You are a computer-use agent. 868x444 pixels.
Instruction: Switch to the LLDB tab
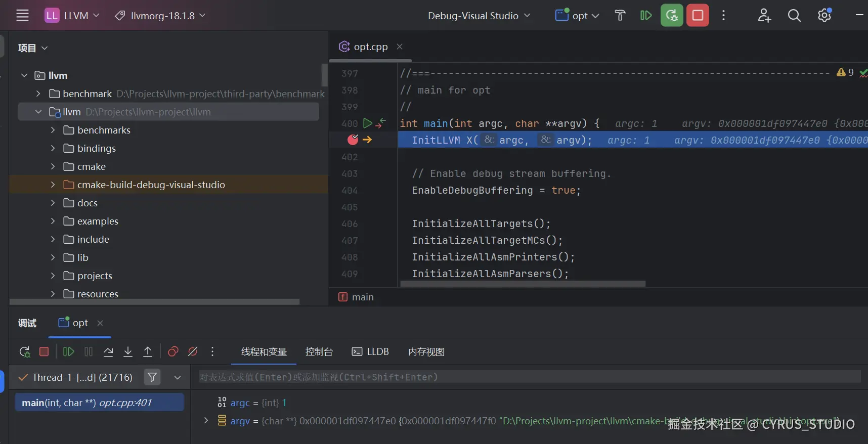[x=370, y=351]
